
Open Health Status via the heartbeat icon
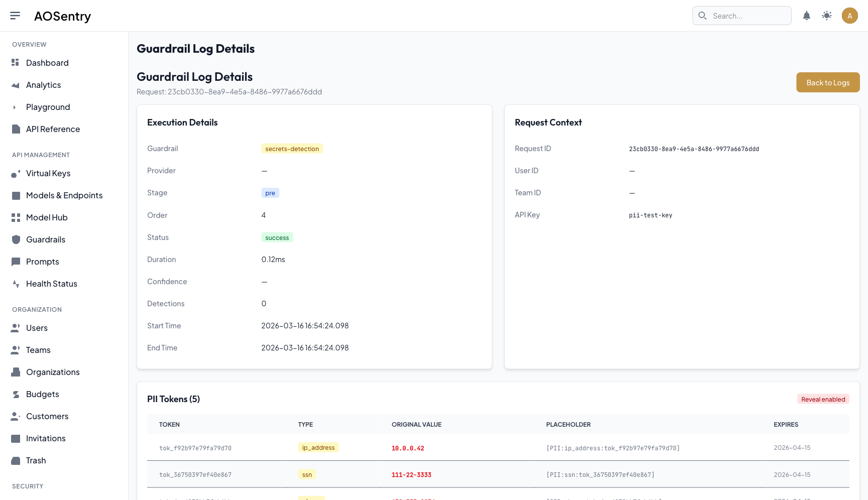point(16,284)
